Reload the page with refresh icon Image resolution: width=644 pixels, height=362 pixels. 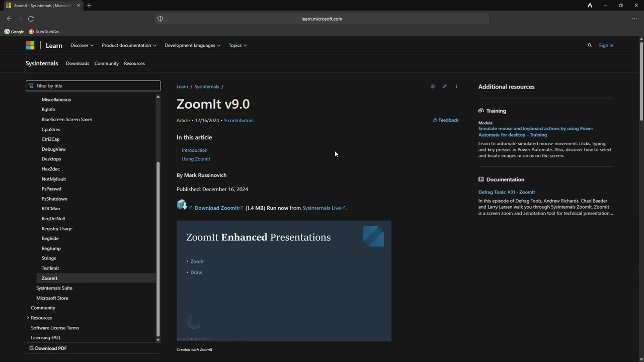pyautogui.click(x=31, y=19)
